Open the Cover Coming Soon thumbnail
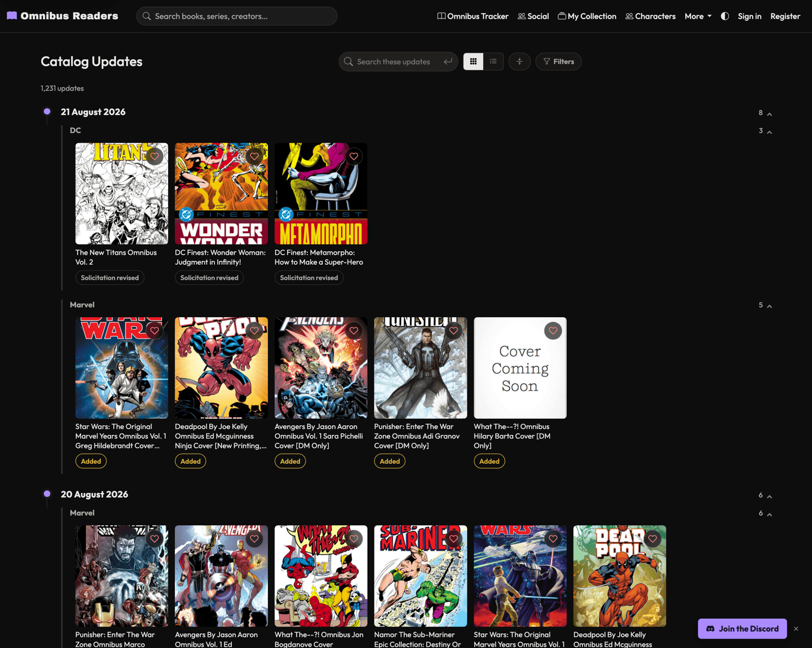Screen dimensions: 812x648 tap(520, 367)
